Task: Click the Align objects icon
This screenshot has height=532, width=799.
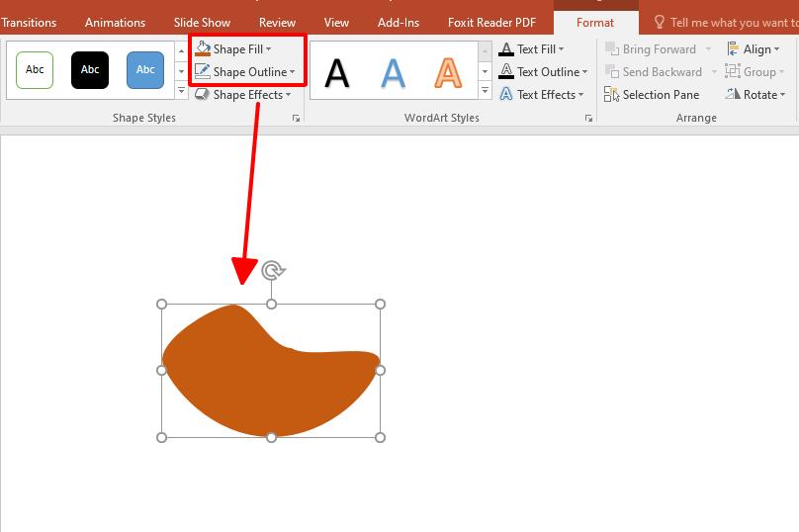Action: pyautogui.click(x=733, y=48)
